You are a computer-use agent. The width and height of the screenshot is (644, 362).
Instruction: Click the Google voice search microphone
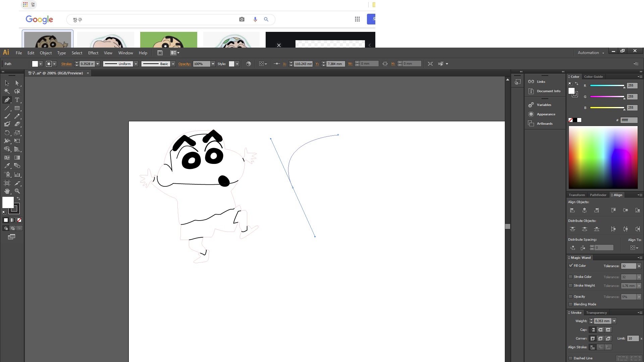[x=255, y=19]
